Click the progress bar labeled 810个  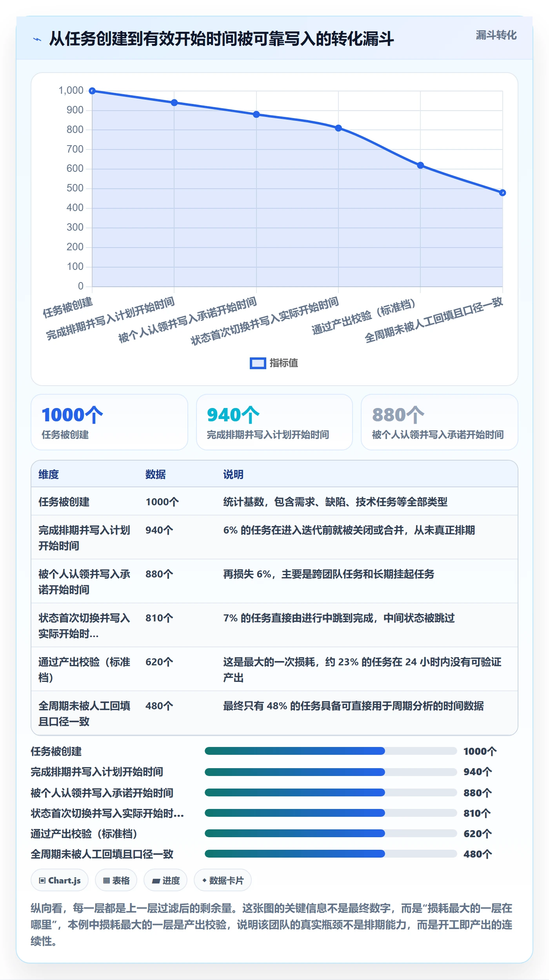click(331, 813)
